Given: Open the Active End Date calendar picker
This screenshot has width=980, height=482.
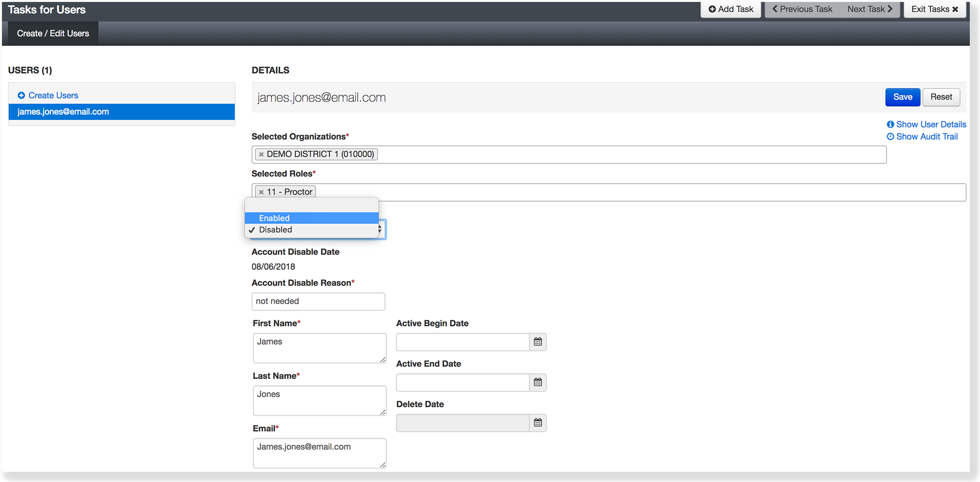Looking at the screenshot, I should [x=538, y=382].
